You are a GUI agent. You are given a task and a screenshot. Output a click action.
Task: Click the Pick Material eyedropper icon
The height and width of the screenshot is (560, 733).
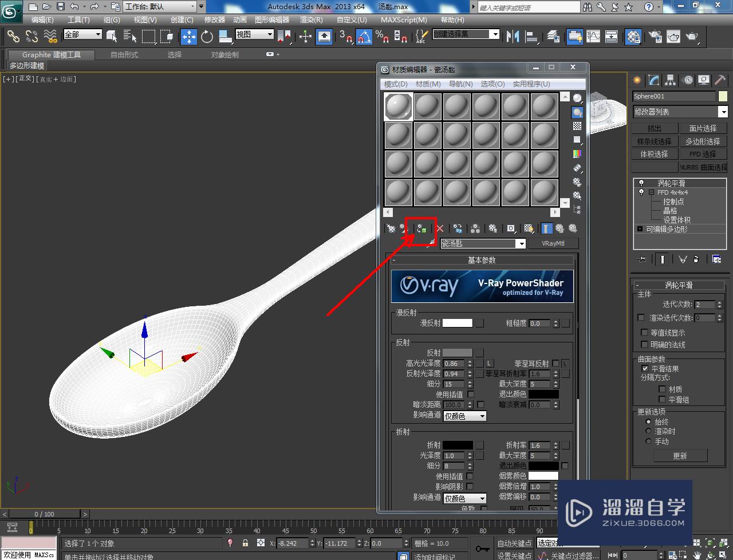pyautogui.click(x=431, y=243)
